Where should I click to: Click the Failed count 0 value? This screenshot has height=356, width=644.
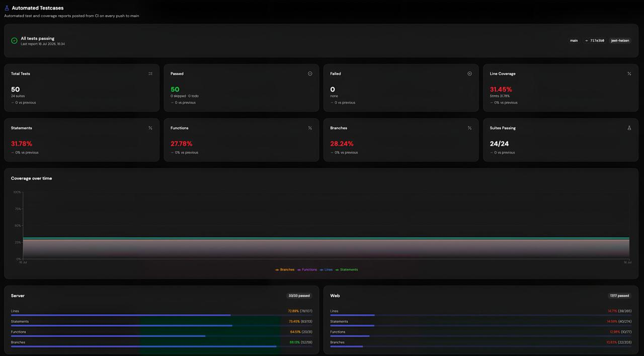tap(333, 89)
